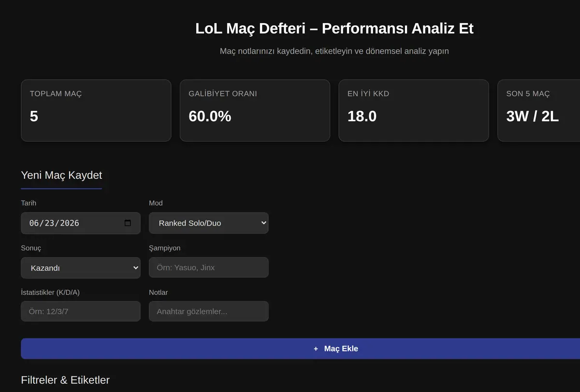Select the En İyi KKD stat card
This screenshot has height=392, width=580.
point(414,111)
